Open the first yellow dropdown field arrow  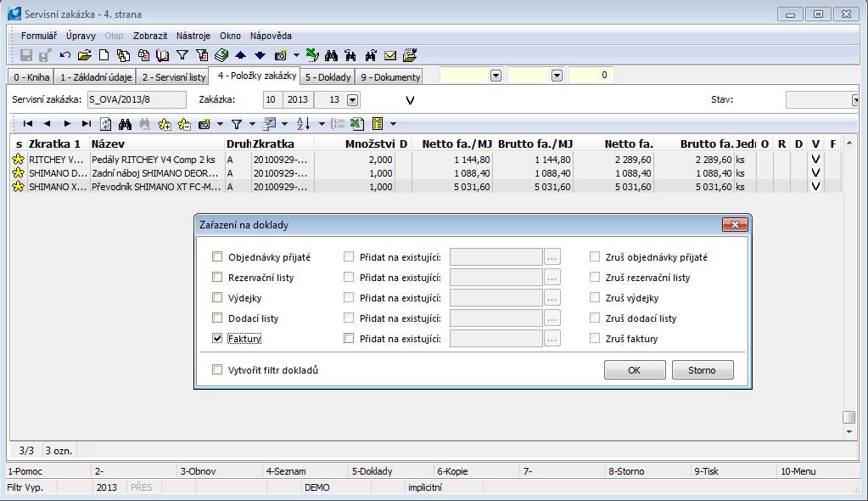point(496,76)
